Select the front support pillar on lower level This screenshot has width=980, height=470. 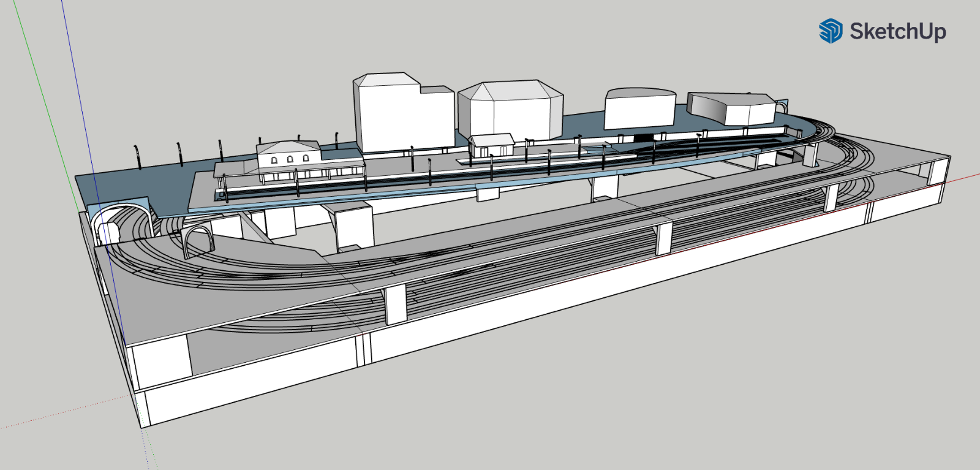coord(396,305)
